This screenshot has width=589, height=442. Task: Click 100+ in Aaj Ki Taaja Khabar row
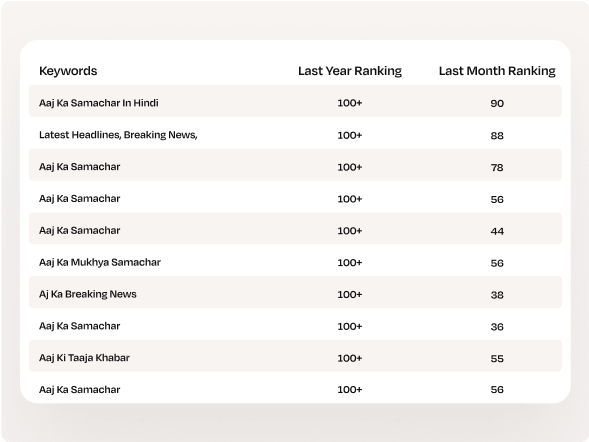pos(350,358)
